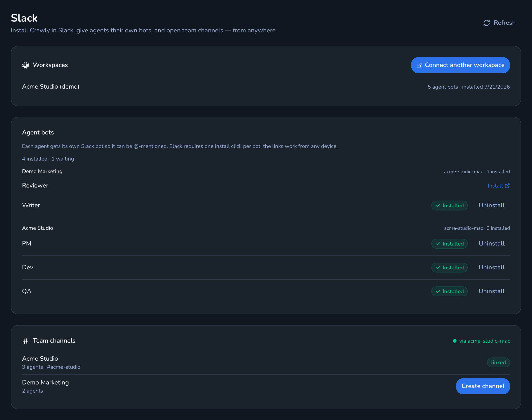Click the linked badge for Acme Studio
This screenshot has width=532, height=420.
point(498,362)
